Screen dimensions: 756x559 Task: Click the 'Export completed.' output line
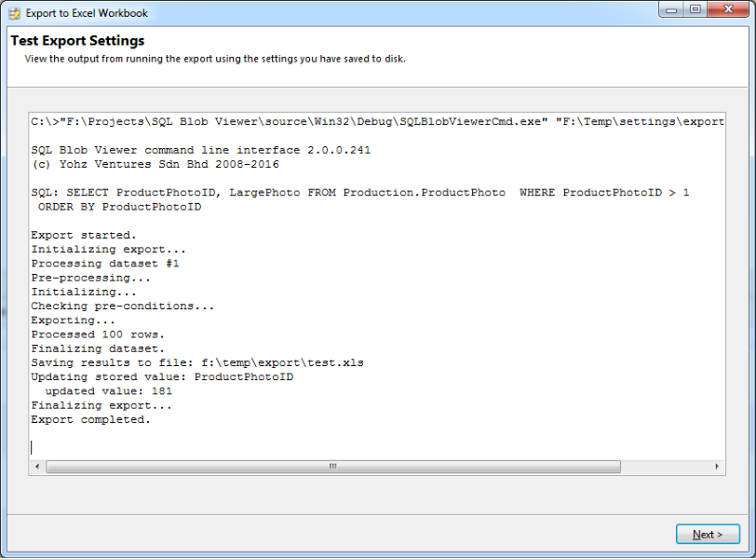90,419
